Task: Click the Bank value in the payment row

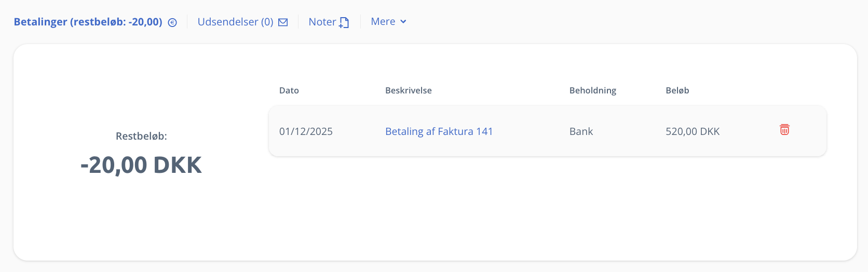Action: coord(581,131)
